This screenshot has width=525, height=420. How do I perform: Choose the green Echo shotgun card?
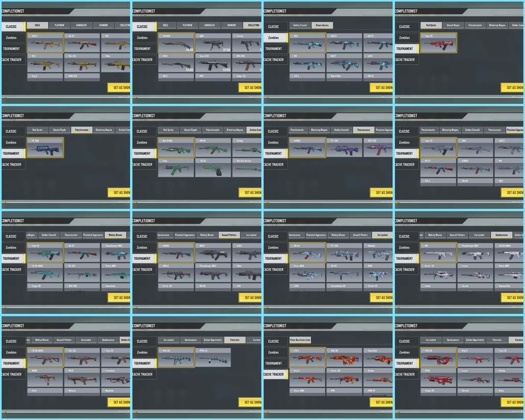pyautogui.click(x=176, y=168)
